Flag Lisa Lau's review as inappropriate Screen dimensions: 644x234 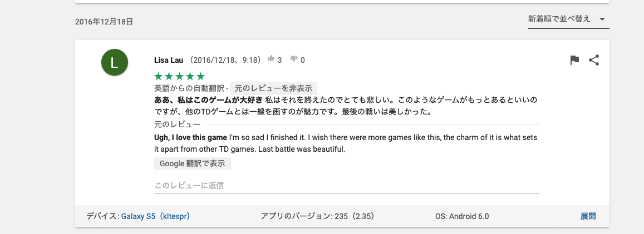pyautogui.click(x=575, y=60)
